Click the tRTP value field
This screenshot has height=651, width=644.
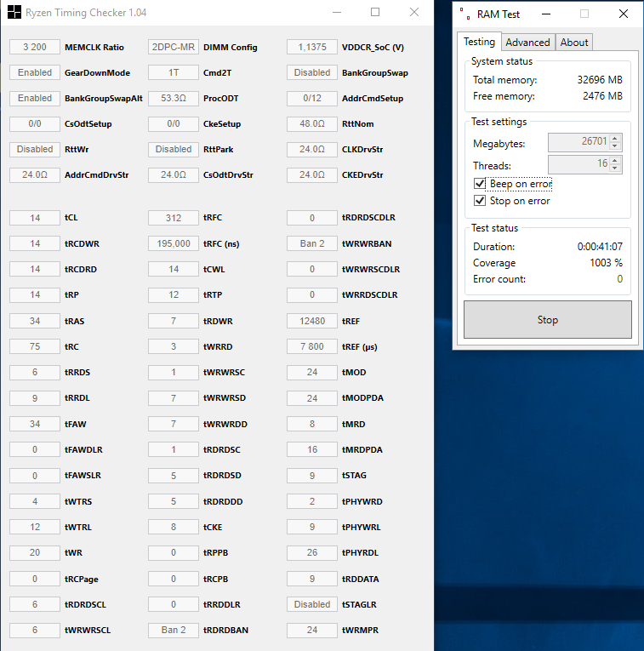(174, 294)
